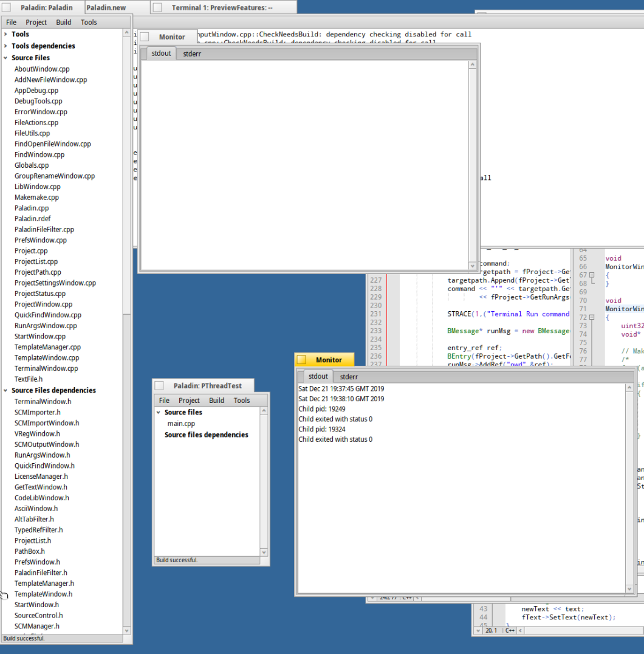Viewport: 644px width, 654px height.
Task: Click the up arrow in the yellow Monitor scrollbar
Action: [629, 388]
